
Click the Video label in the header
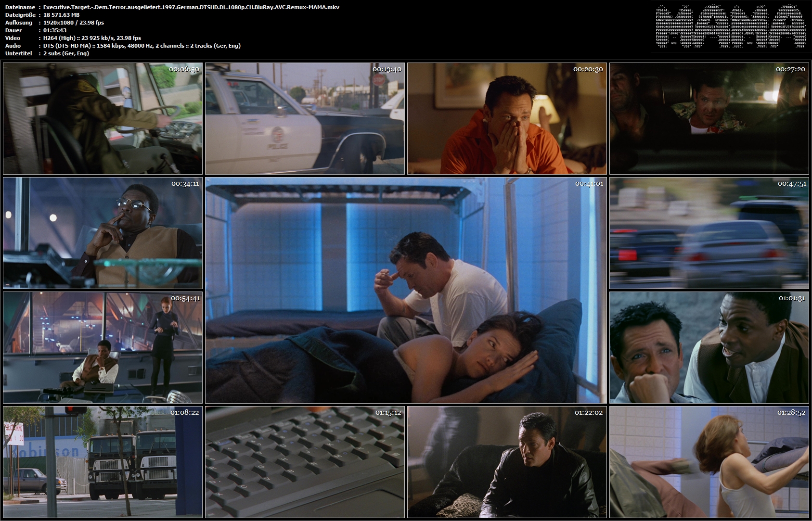click(13, 38)
